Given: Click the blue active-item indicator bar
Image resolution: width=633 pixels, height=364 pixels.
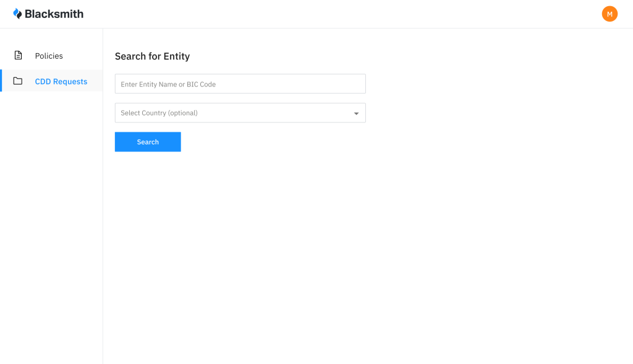Looking at the screenshot, I should tap(1, 81).
